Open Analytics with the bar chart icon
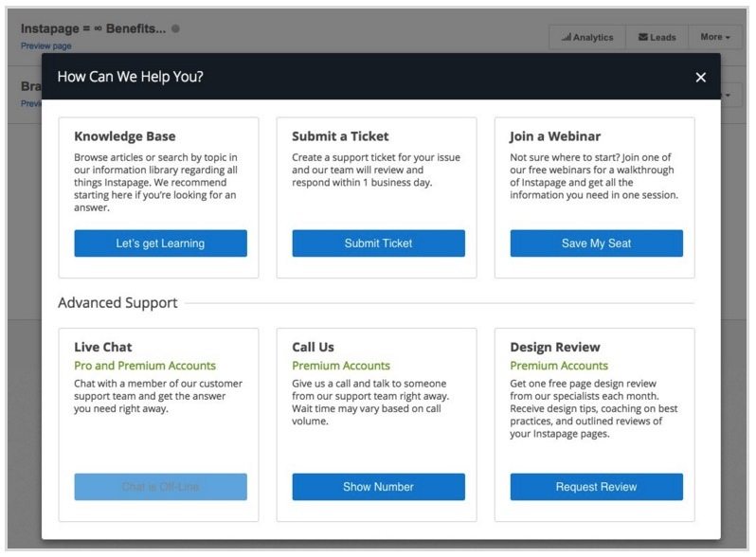 point(587,37)
